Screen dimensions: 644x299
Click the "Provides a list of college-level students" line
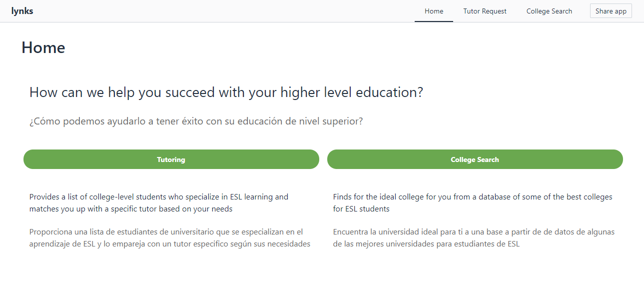coord(159,197)
